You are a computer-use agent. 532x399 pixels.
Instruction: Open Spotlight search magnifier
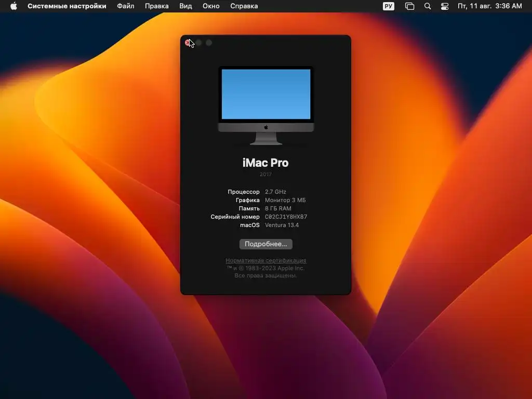(428, 6)
